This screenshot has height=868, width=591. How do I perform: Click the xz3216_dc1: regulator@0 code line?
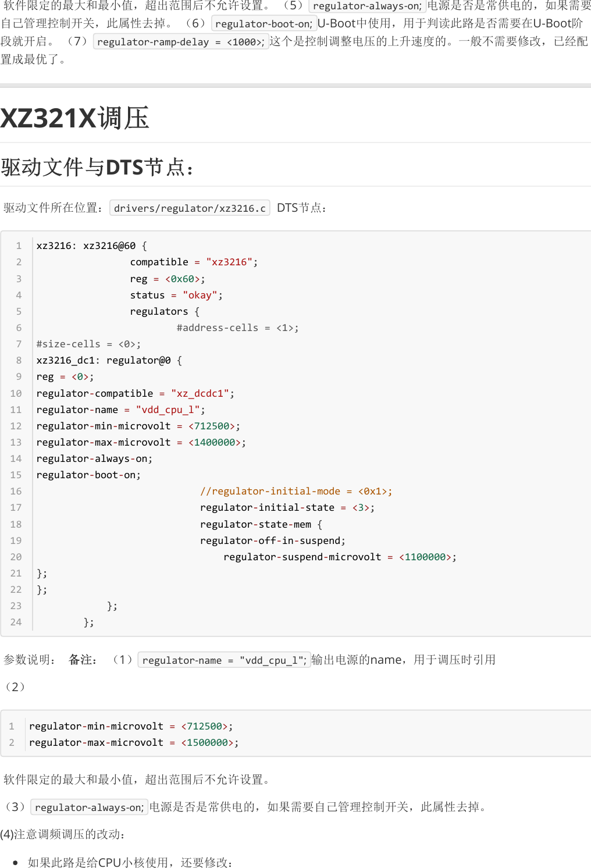pos(109,361)
